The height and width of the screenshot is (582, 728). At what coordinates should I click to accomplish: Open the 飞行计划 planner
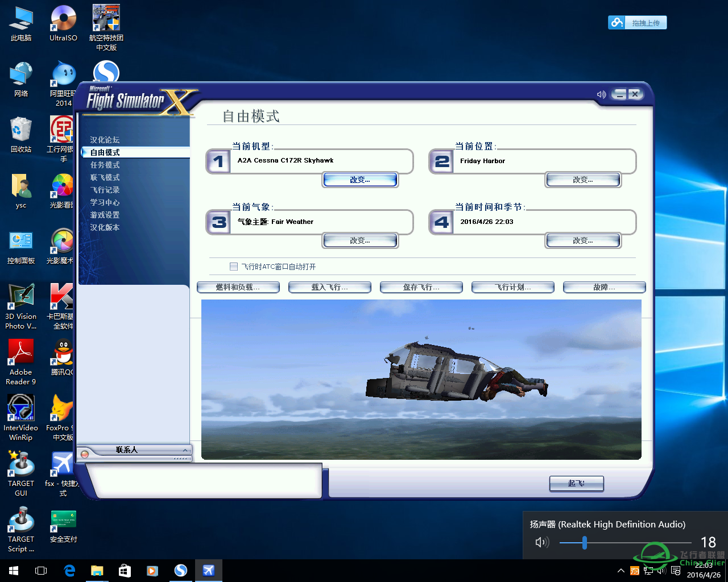[512, 287]
